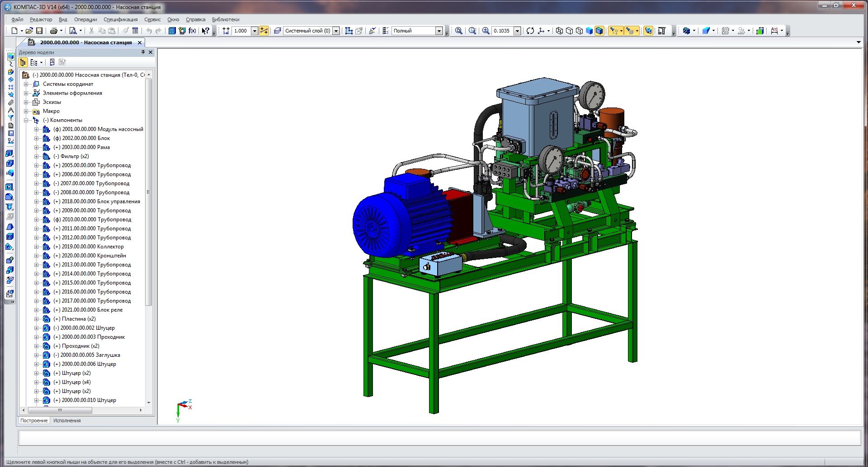
Task: Open the variables f(x) tool
Action: click(x=192, y=31)
